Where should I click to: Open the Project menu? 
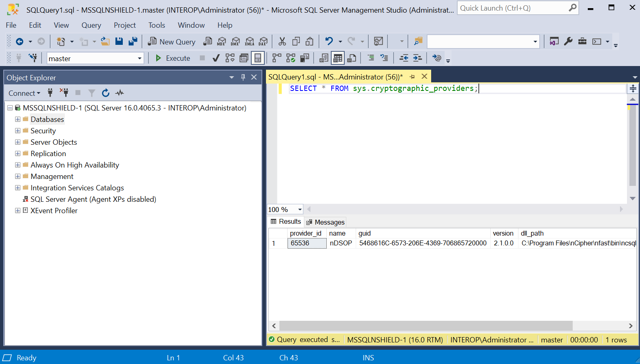pos(124,25)
